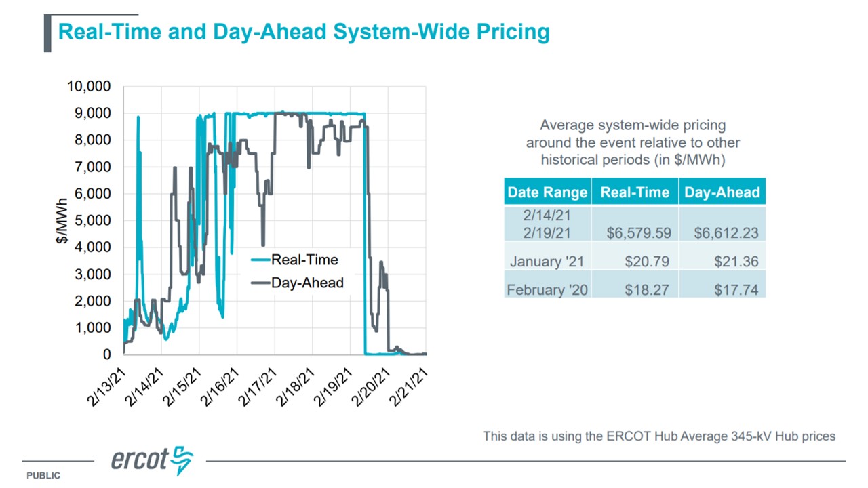Screen dimensions: 868x488
Task: Click the Real-Time column header in table
Action: 635,192
